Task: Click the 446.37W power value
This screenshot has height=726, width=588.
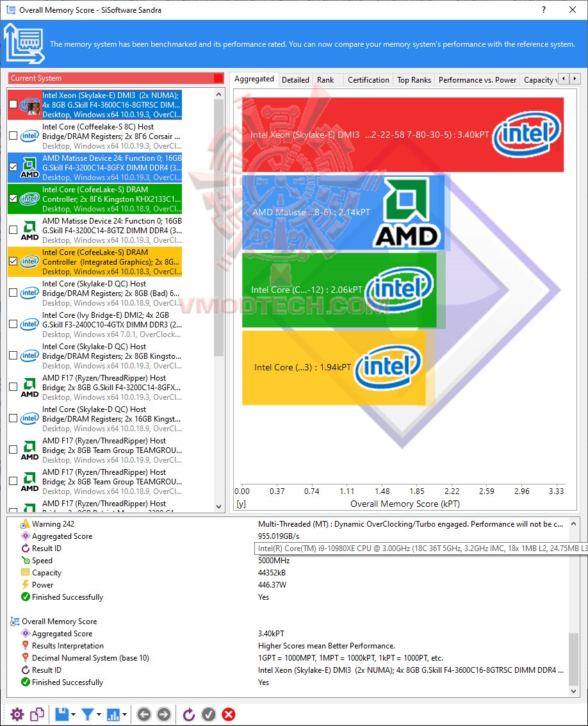Action: click(x=272, y=585)
